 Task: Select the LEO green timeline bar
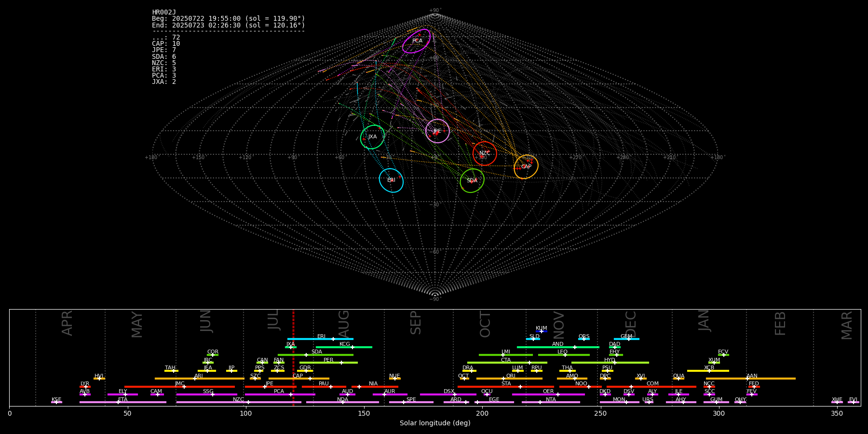(x=564, y=355)
